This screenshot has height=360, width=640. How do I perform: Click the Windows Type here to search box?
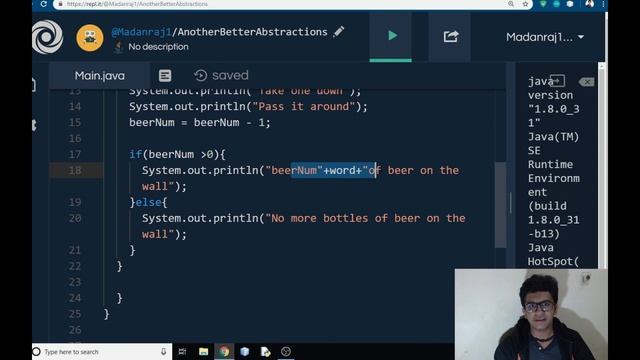102,351
